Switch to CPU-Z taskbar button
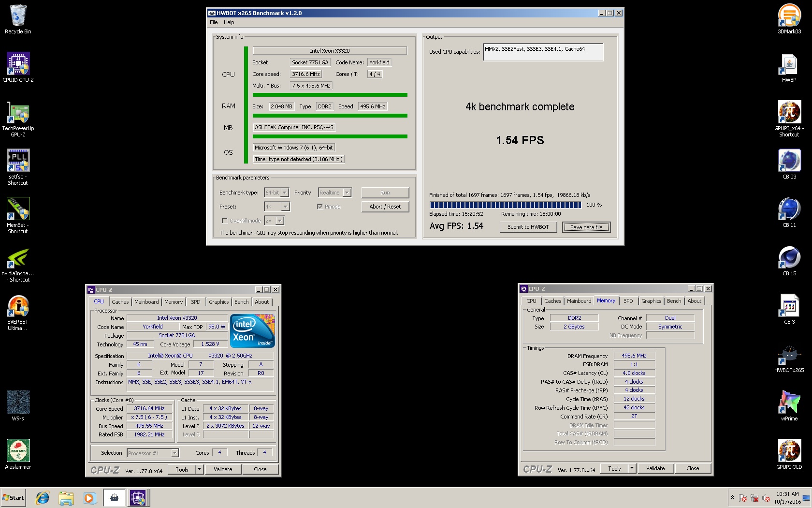 [x=138, y=497]
